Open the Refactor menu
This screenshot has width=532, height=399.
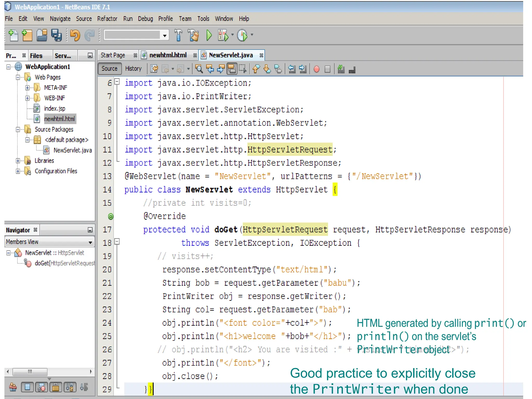tap(107, 19)
